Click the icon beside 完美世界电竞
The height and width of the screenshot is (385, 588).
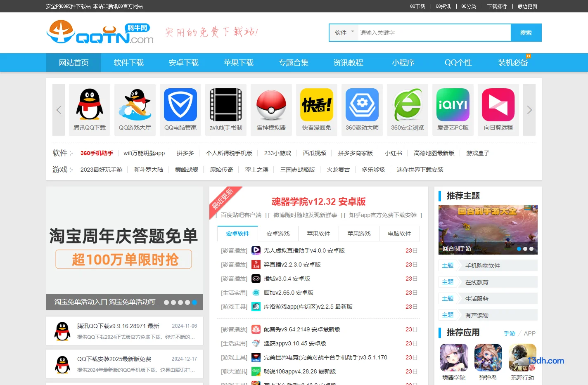point(256,357)
